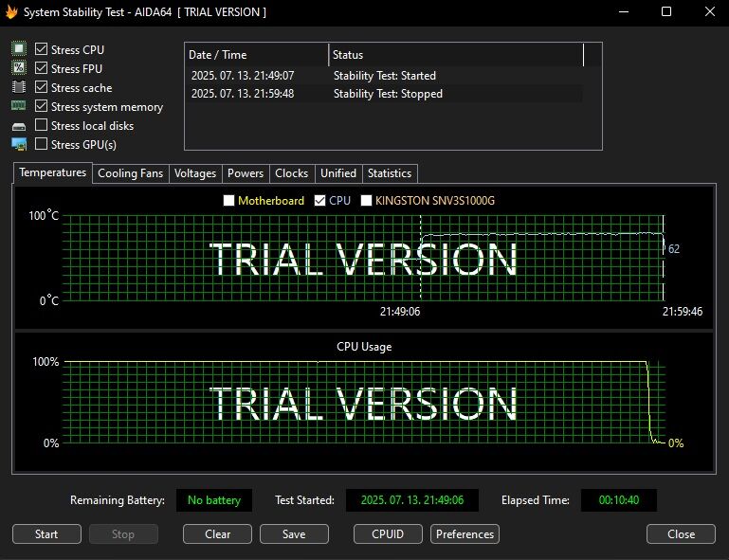
Task: Minimize the AIDA64 window
Action: (x=624, y=11)
